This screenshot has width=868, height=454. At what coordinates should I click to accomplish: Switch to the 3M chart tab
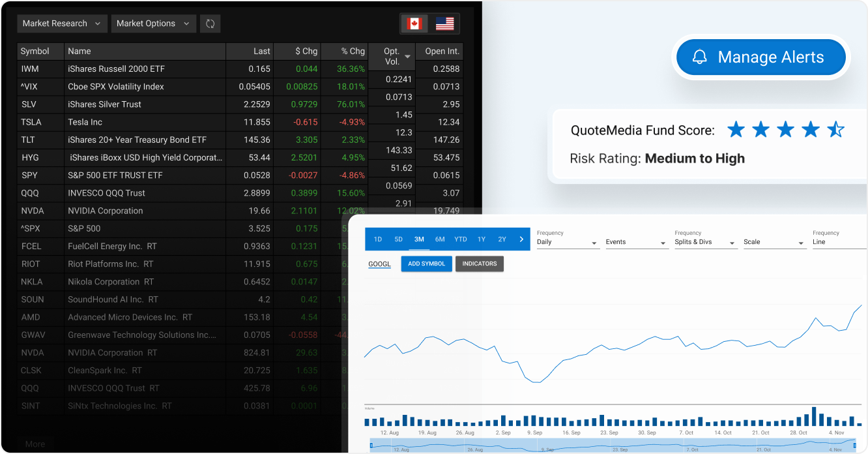[419, 239]
